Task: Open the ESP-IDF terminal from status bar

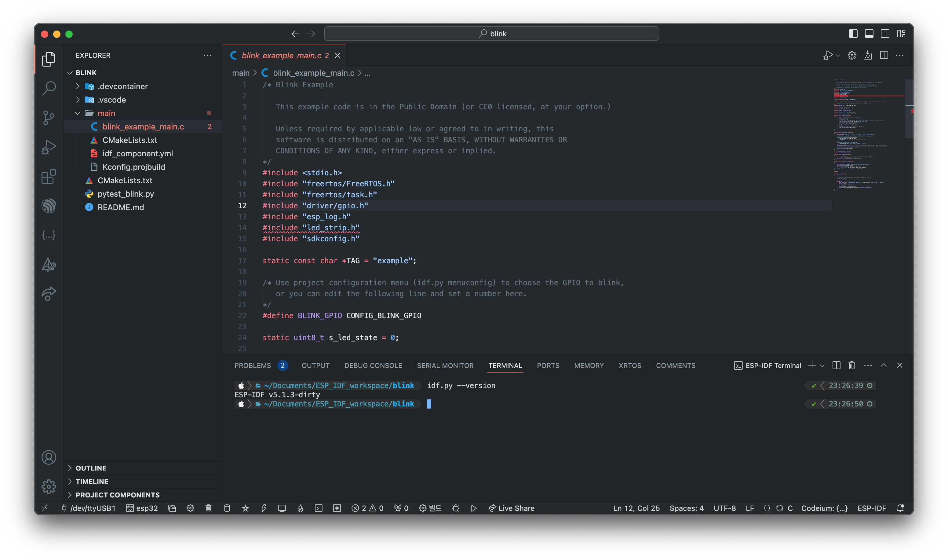Action: click(x=319, y=508)
